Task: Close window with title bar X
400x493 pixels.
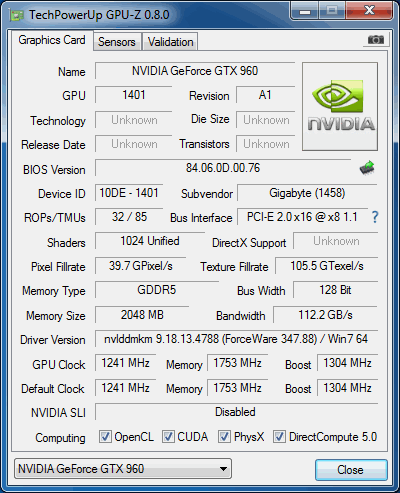Action: (369, 11)
